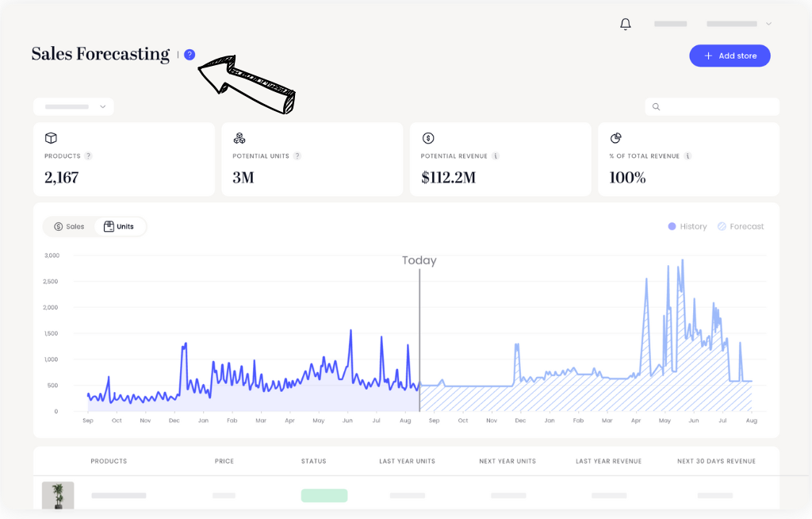Click the units cluster icon on Potential Units card
Viewport: 812px width, 519px height.
pyautogui.click(x=238, y=138)
